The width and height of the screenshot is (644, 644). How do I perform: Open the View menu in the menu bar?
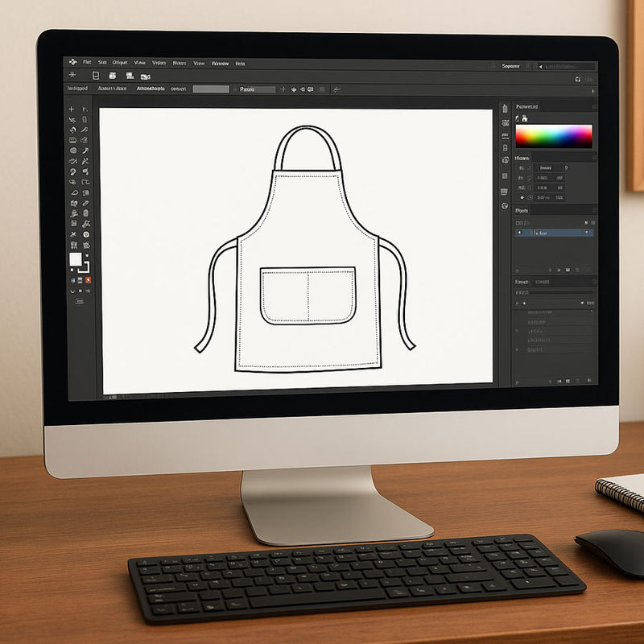(x=140, y=63)
